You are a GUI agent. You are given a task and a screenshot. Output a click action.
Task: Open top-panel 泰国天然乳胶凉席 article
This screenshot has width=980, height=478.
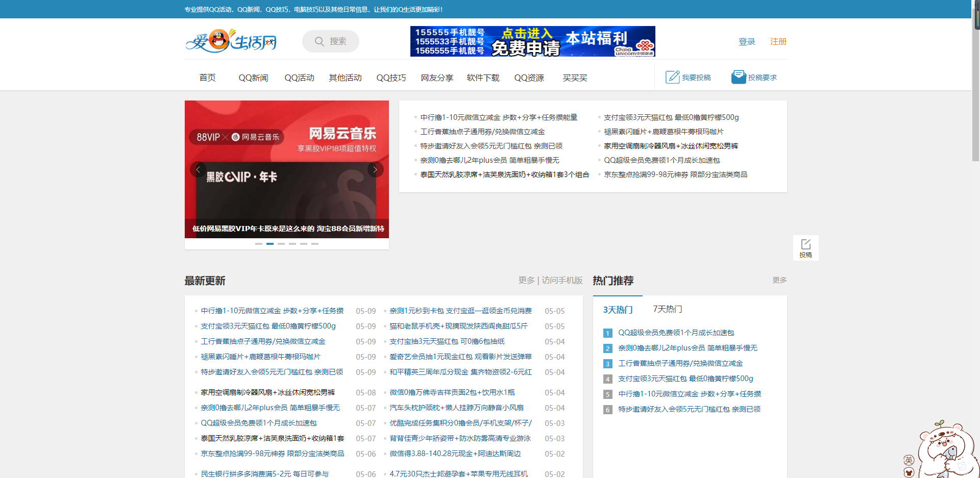click(504, 174)
